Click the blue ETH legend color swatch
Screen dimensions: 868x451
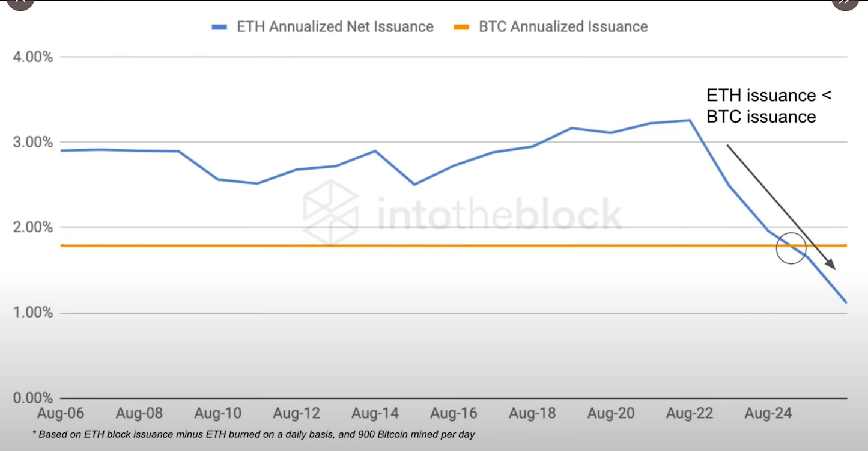pyautogui.click(x=220, y=27)
